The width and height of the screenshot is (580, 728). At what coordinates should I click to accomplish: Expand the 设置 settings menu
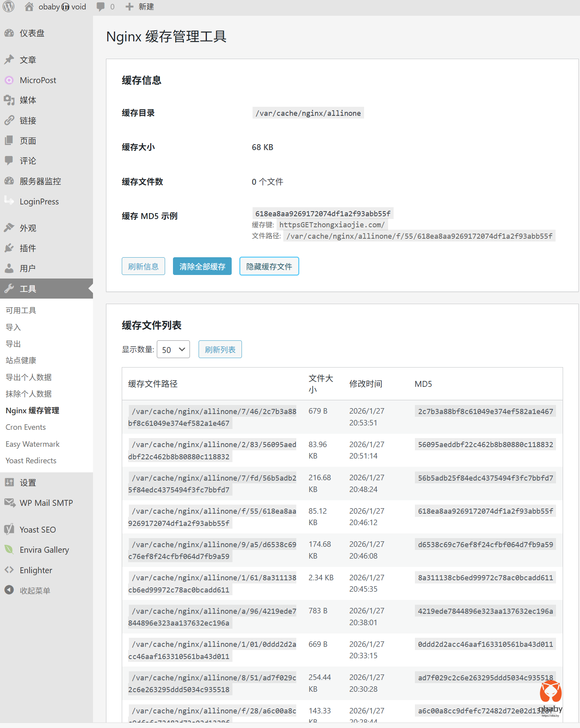pos(28,483)
